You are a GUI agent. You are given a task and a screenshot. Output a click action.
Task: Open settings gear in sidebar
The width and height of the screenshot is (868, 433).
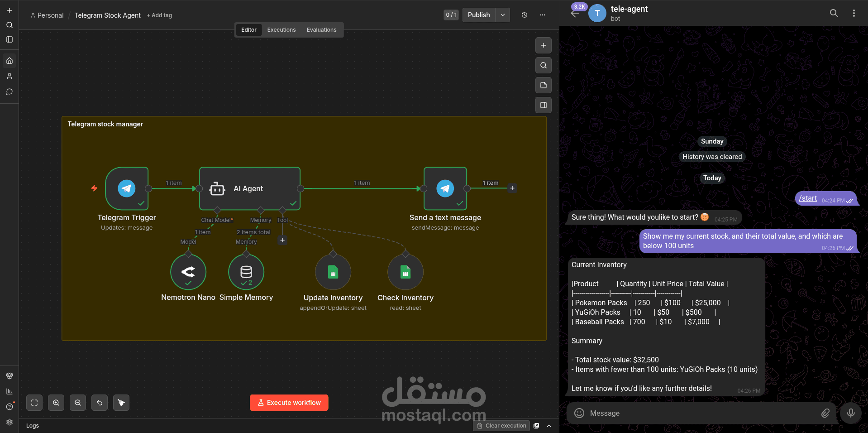point(10,422)
